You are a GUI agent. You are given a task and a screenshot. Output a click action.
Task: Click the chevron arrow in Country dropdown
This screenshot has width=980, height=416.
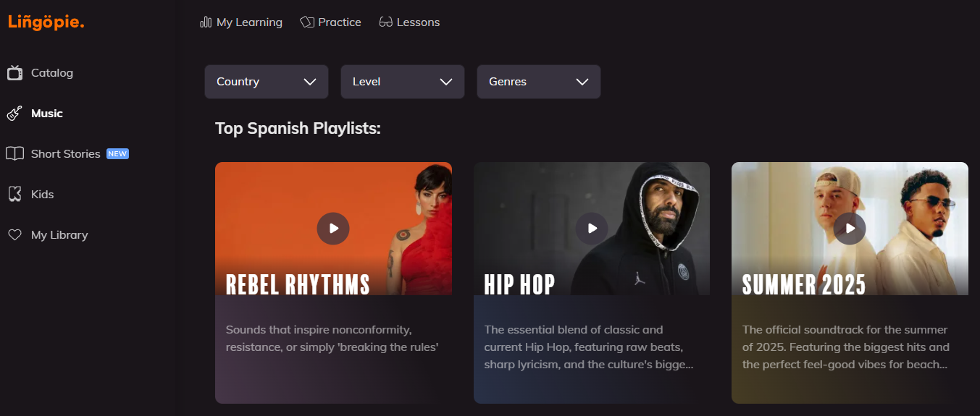click(x=310, y=82)
